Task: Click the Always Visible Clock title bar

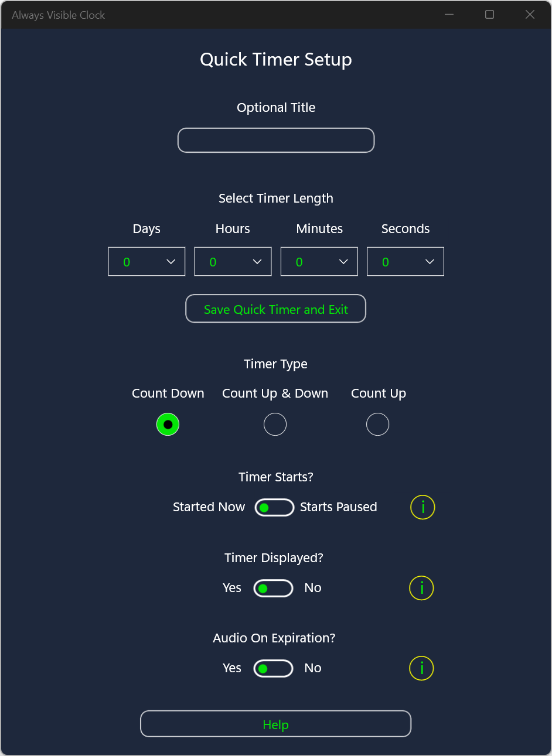Action: pos(234,15)
